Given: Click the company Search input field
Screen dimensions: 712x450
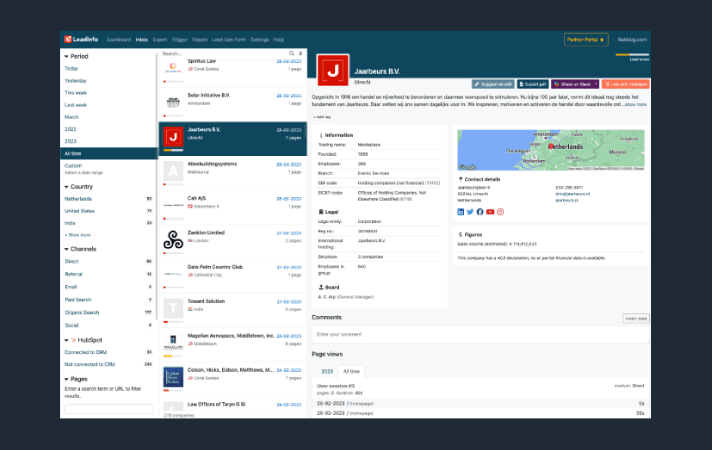Looking at the screenshot, I should [x=223, y=54].
